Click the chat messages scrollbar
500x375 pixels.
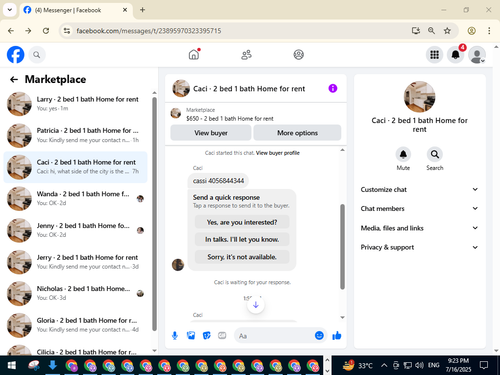point(342,246)
